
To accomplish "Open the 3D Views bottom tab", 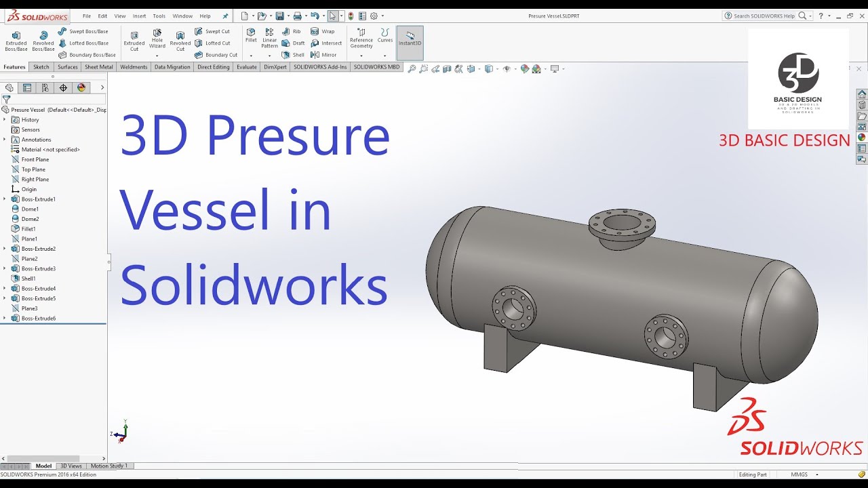I will coord(71,466).
